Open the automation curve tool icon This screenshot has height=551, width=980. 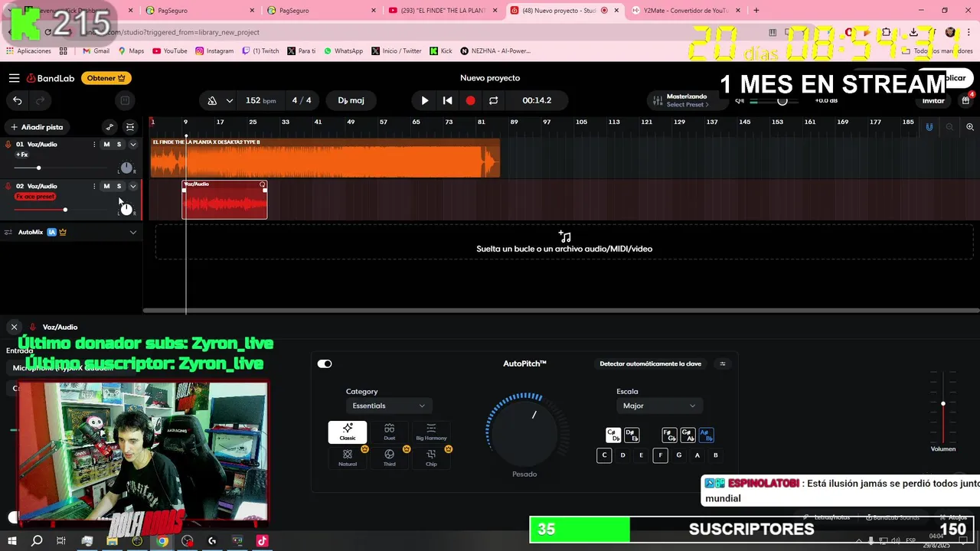(x=109, y=127)
